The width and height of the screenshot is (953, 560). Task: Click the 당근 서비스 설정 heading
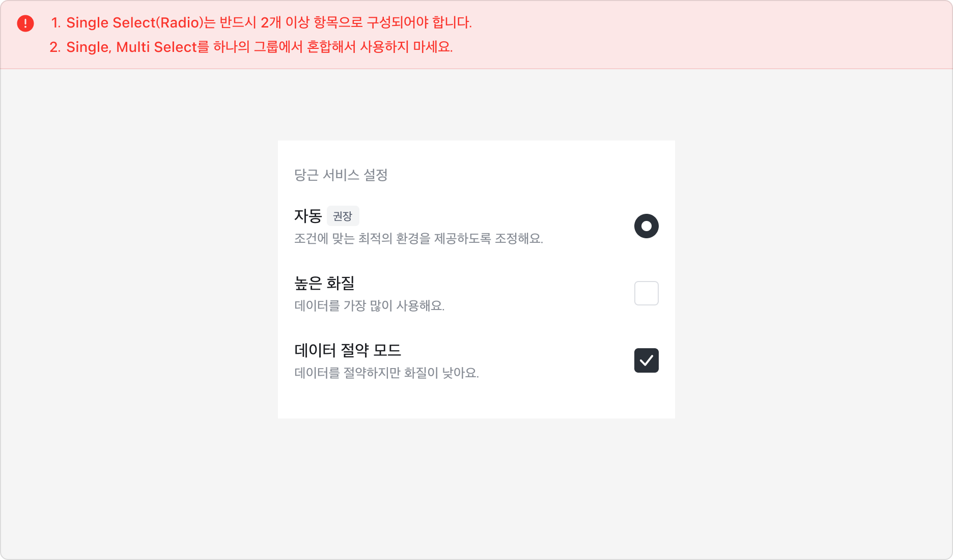[341, 176]
